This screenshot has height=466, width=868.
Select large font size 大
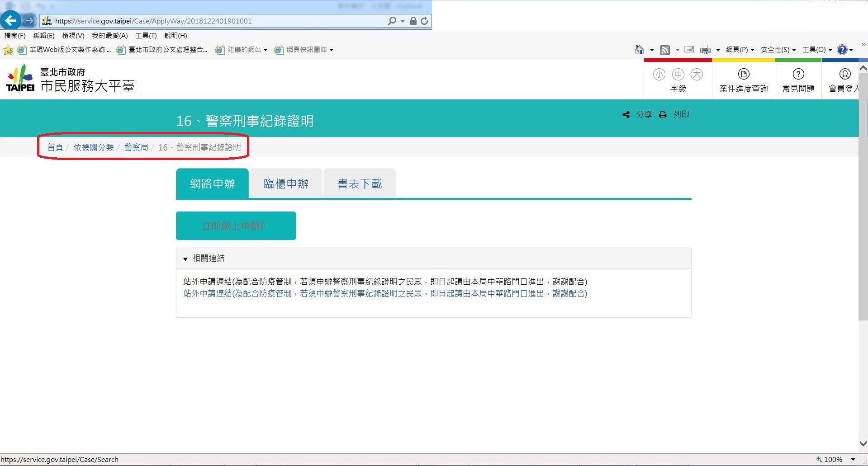[x=697, y=74]
